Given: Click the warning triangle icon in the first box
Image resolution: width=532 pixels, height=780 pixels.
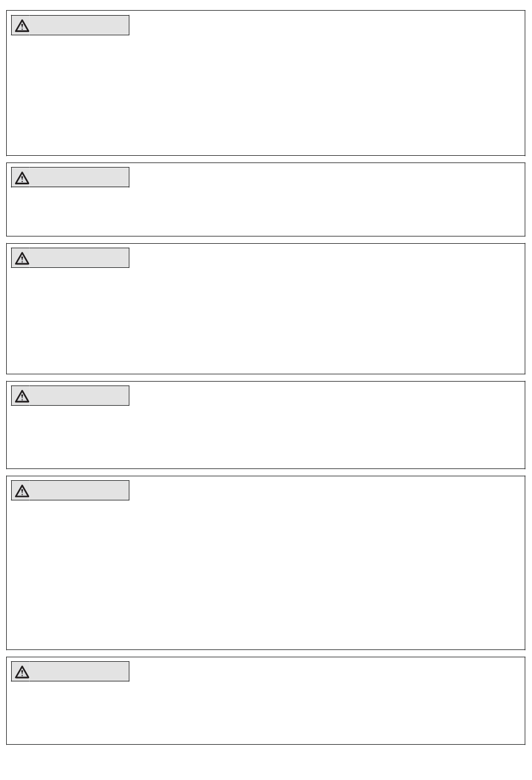Looking at the screenshot, I should point(22,26).
